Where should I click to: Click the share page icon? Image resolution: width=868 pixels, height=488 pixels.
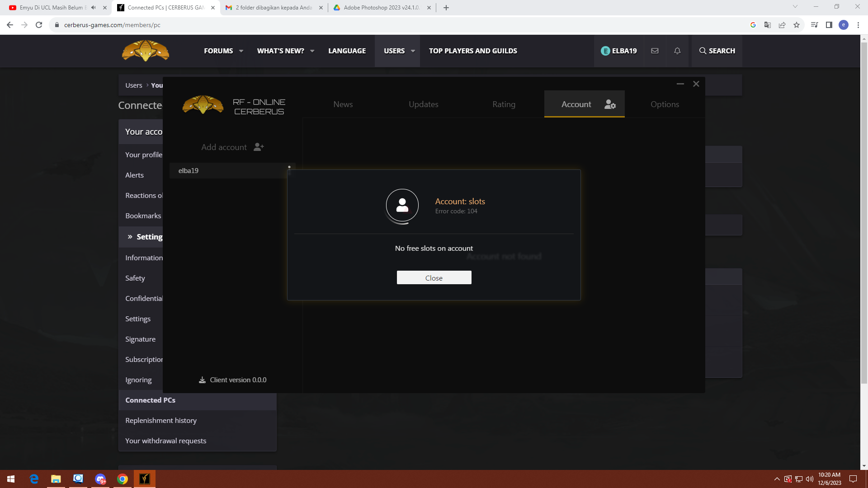[x=782, y=25]
